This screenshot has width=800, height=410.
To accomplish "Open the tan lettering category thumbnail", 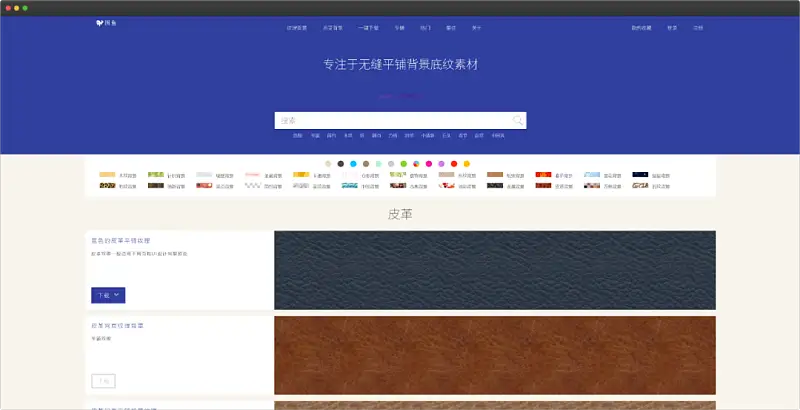I will pos(640,186).
